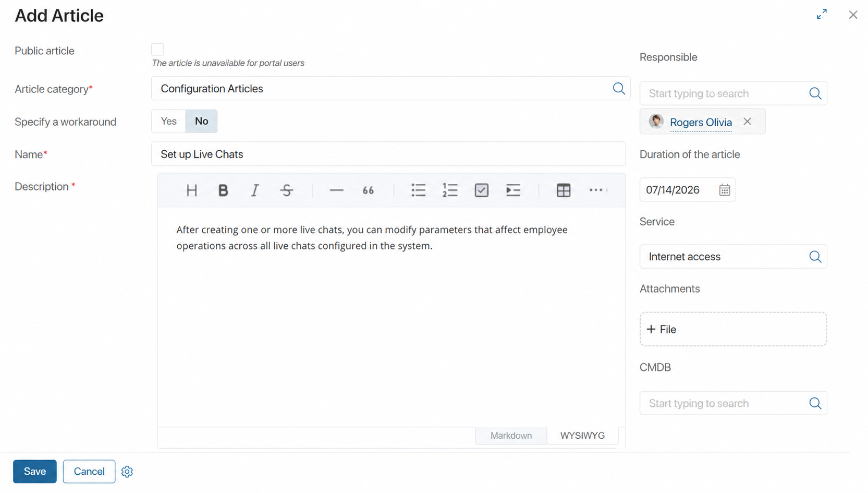Insert task checkbox list

(481, 190)
